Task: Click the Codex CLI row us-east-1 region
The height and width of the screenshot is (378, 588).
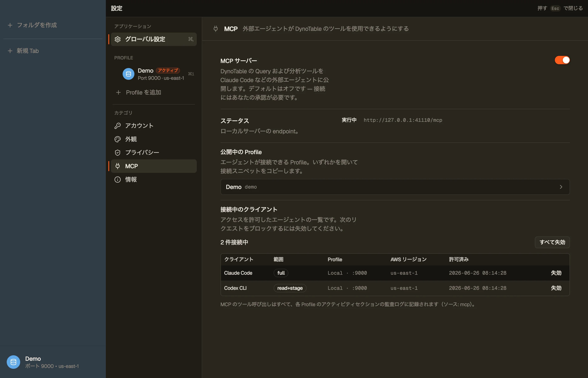Action: [x=404, y=288]
